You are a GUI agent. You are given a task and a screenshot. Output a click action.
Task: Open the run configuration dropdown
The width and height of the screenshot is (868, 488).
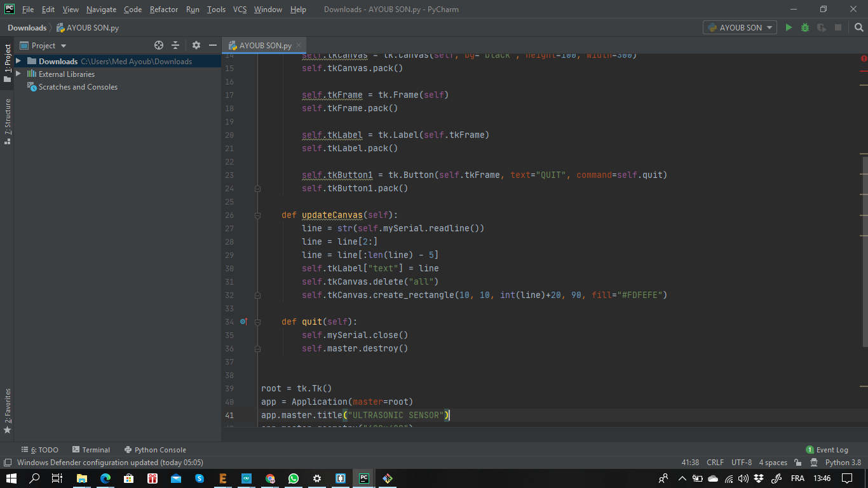[x=740, y=27]
